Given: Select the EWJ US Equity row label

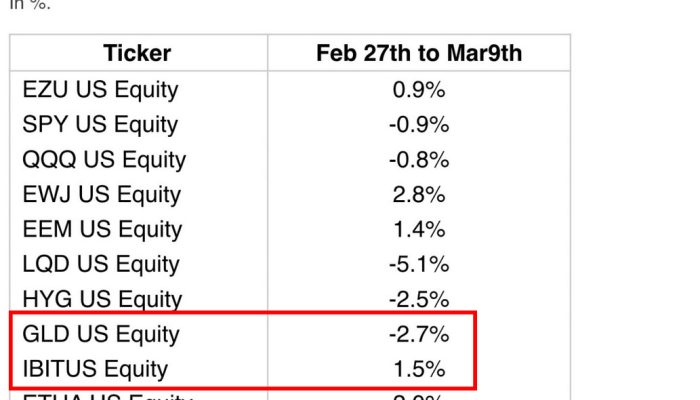Looking at the screenshot, I should [x=101, y=194].
